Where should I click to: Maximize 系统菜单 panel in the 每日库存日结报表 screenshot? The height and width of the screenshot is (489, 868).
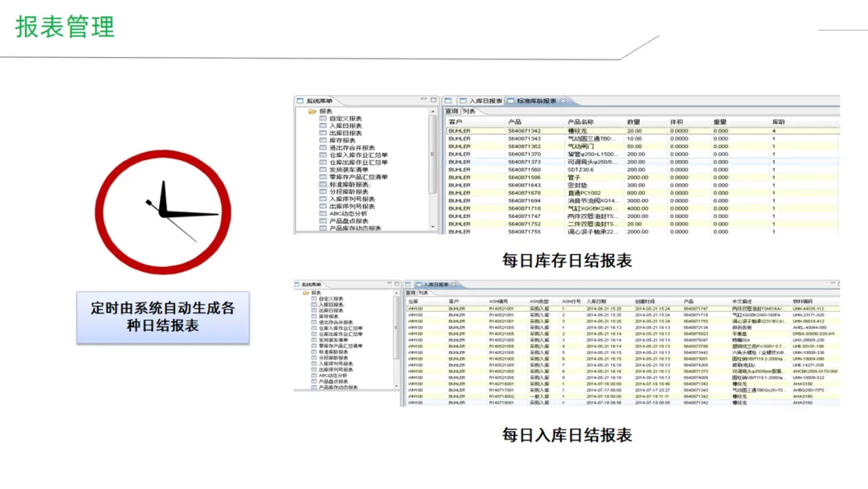pos(433,101)
